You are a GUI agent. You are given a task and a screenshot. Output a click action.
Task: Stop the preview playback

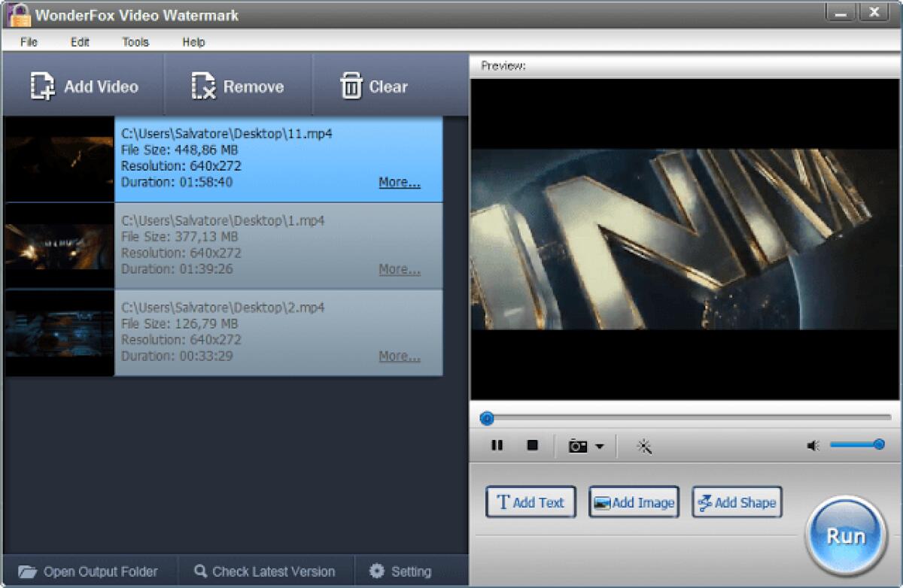tap(532, 445)
